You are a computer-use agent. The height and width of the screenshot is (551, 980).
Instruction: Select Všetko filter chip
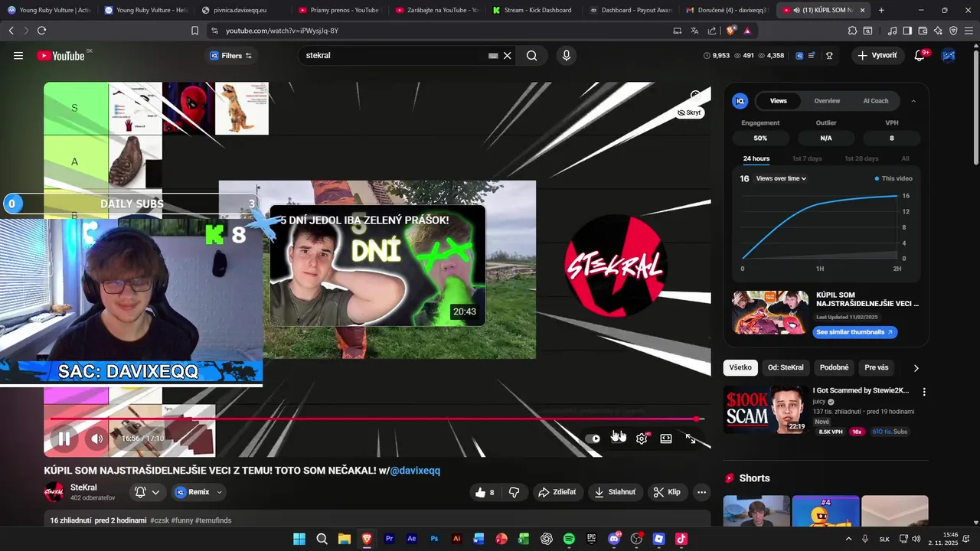[740, 367]
